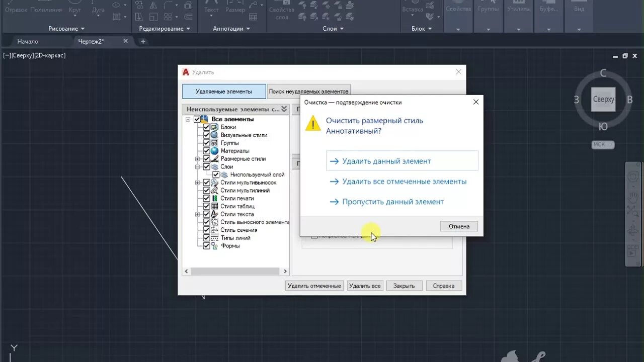Select the Размер dimension tool

click(235, 7)
